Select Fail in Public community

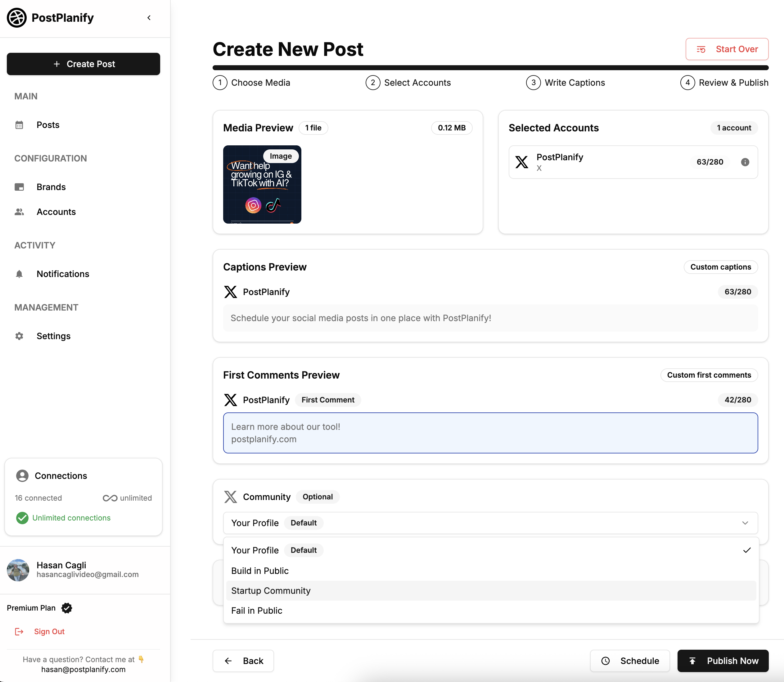(491, 611)
